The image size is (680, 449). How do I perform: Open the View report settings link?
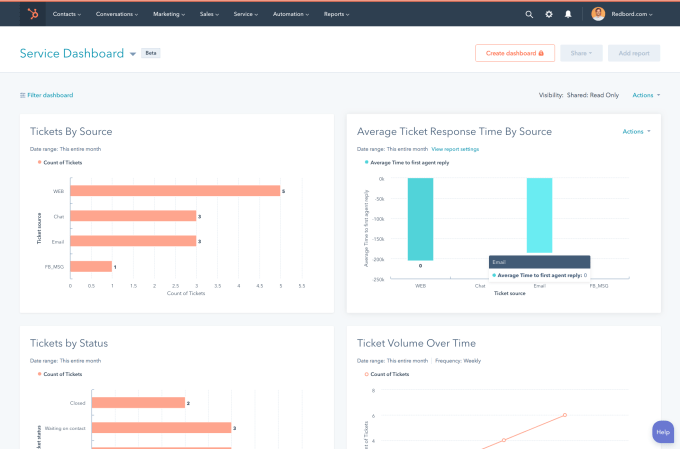click(455, 149)
